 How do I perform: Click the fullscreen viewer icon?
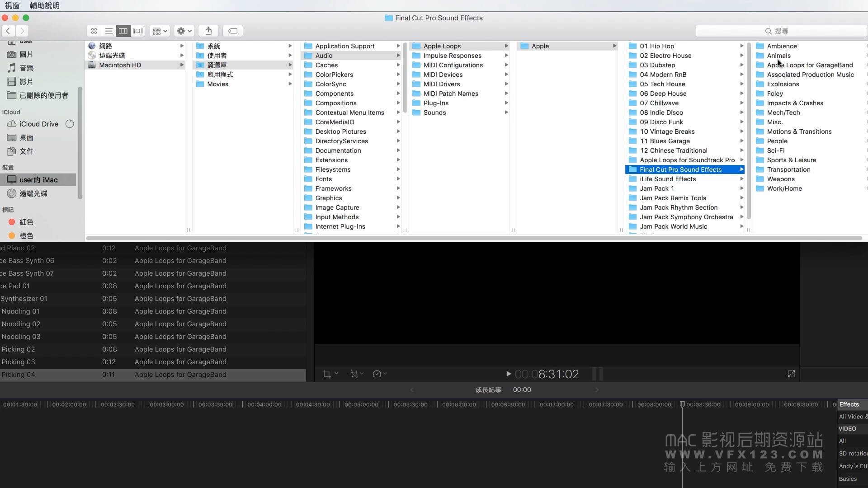tap(791, 374)
